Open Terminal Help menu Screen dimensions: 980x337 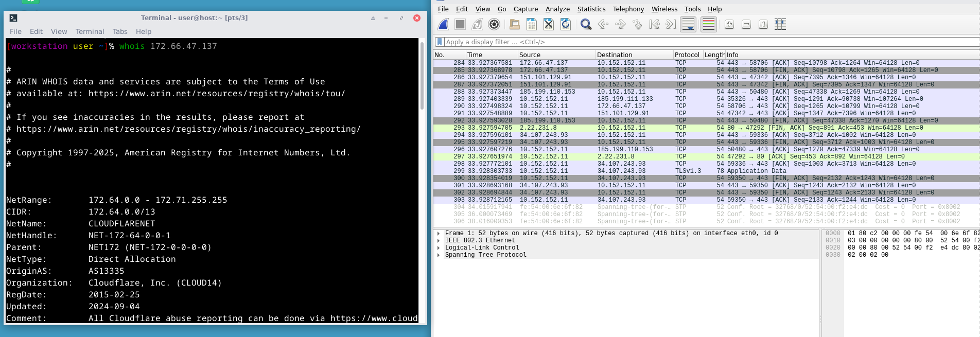(144, 31)
